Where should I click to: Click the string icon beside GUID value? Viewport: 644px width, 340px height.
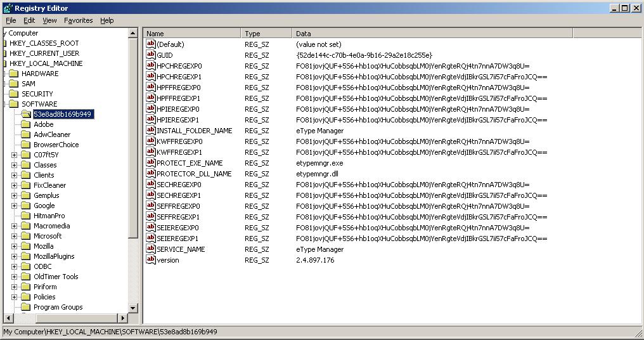[x=151, y=55]
